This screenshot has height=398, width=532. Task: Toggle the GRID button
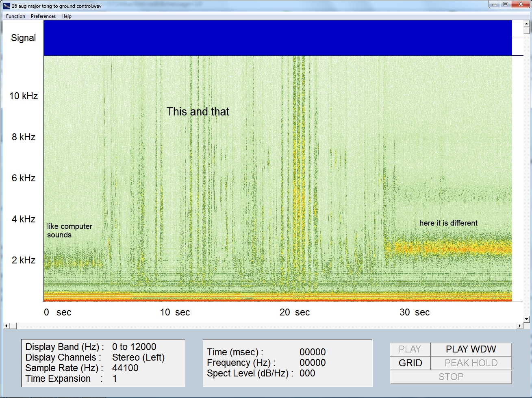tap(410, 363)
